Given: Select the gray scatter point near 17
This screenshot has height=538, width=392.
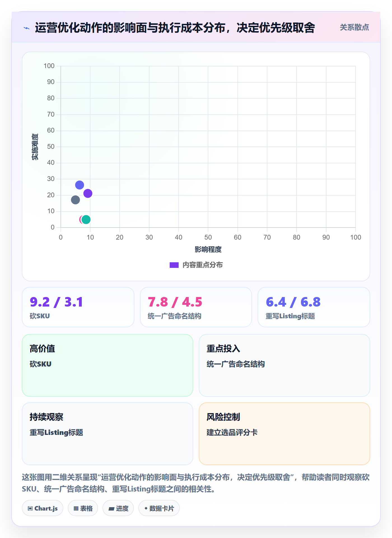Looking at the screenshot, I should tap(75, 200).
